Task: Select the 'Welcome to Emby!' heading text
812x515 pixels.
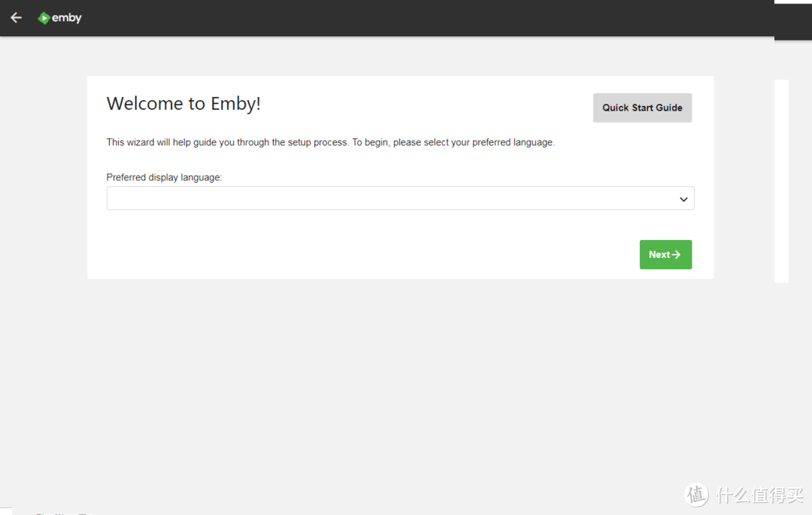Action: pyautogui.click(x=183, y=104)
